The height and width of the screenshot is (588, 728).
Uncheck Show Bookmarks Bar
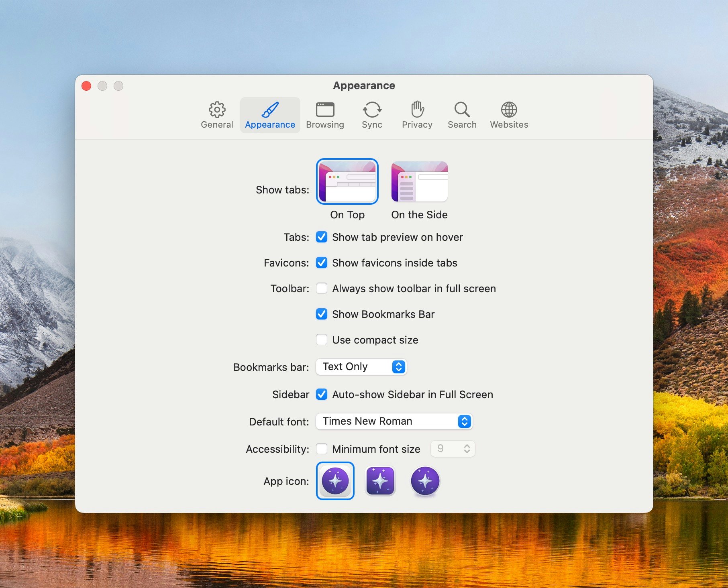coord(322,314)
